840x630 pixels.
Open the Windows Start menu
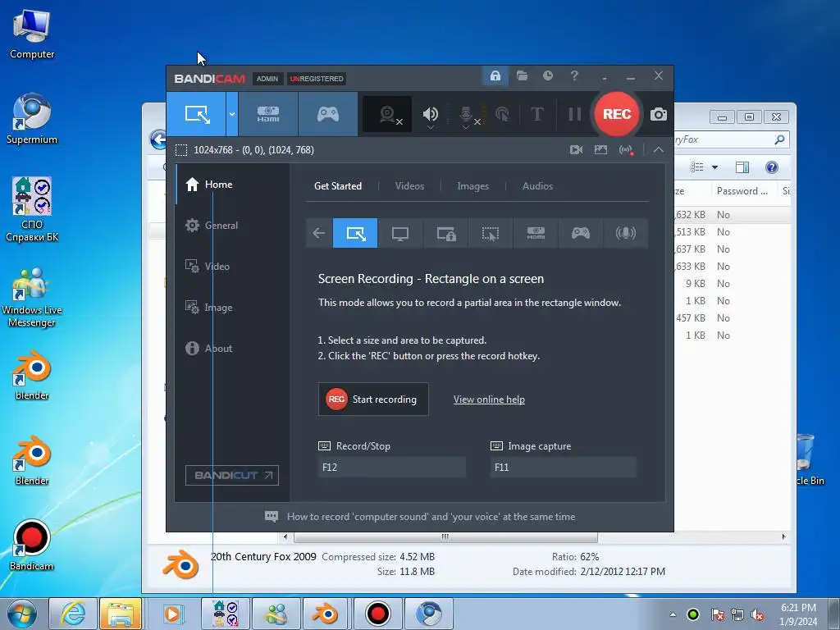coord(22,614)
